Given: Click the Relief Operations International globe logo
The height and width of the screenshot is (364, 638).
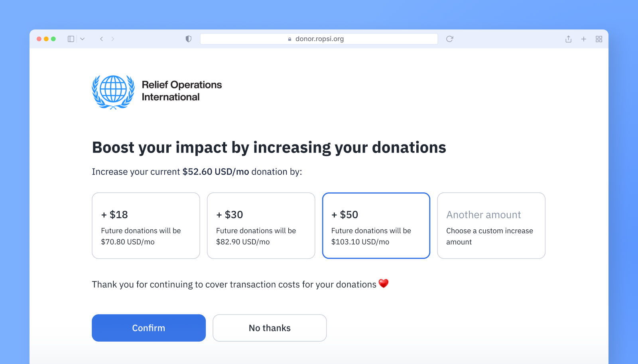Looking at the screenshot, I should (113, 92).
